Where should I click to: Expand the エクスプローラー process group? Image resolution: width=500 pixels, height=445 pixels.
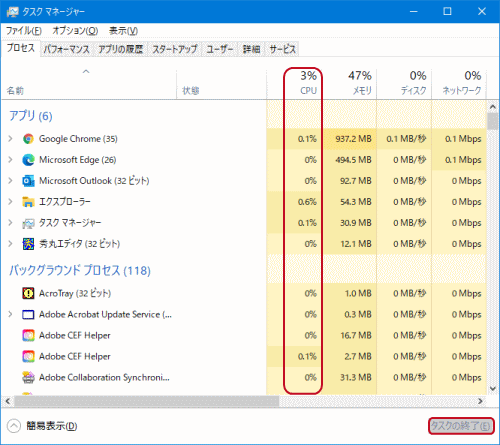pos(10,202)
